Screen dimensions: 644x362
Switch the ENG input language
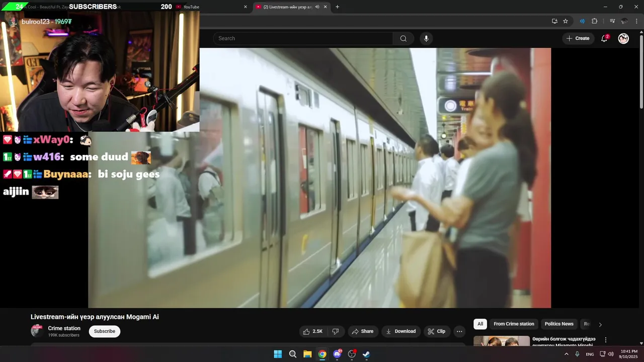[590, 354]
